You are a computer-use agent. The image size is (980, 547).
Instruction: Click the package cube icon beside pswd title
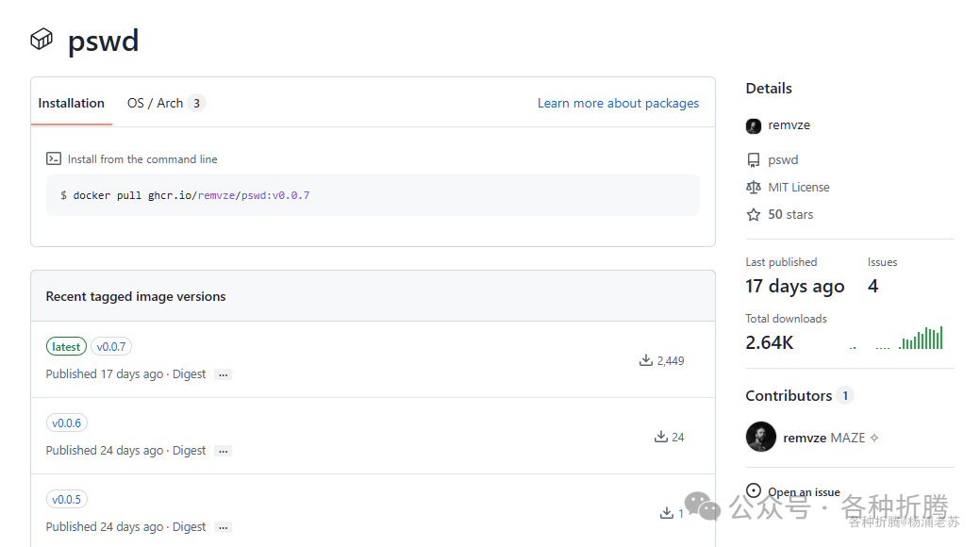(x=42, y=40)
